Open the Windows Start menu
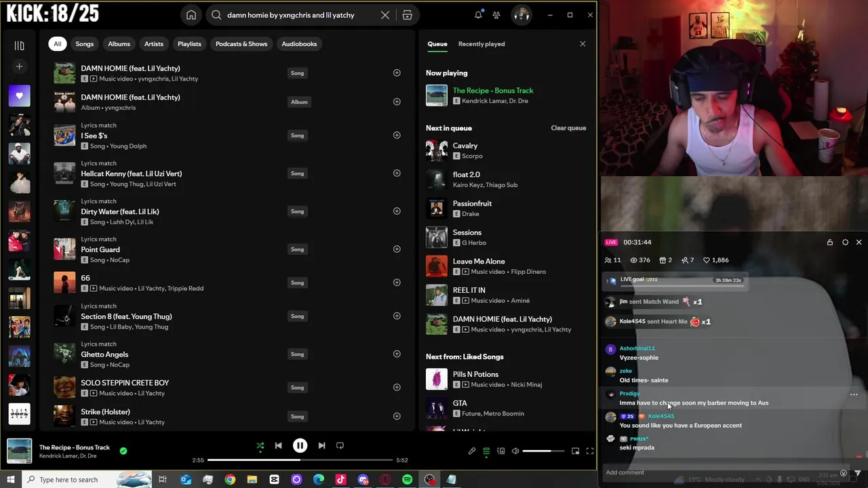Screen dimensions: 868x488 click(11, 480)
